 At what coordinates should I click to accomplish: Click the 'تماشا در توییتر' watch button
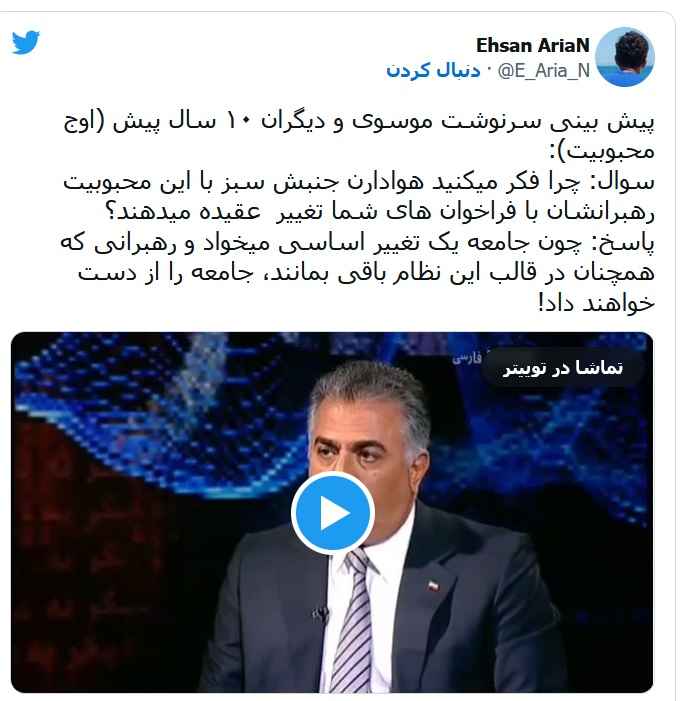pos(563,368)
